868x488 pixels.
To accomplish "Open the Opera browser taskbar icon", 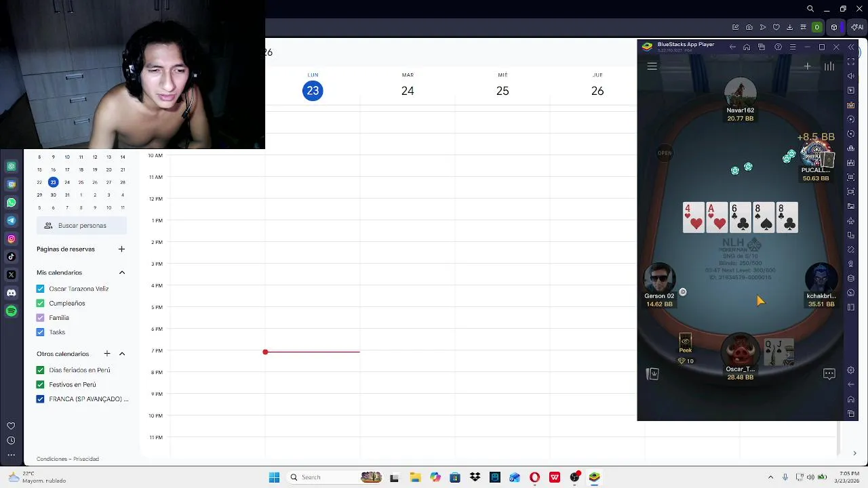I will click(534, 477).
